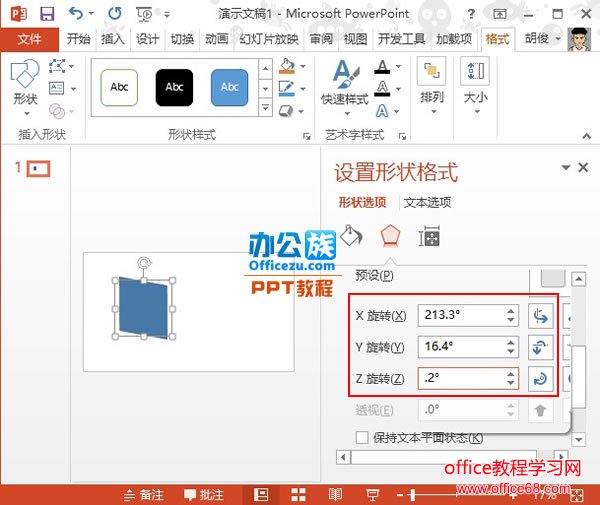Click the Text Fill letter A

(x=382, y=67)
